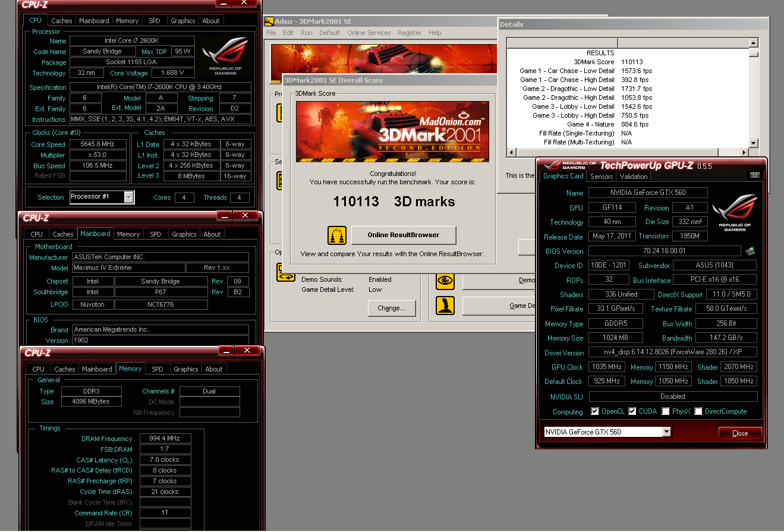Click scroll-down arrow in Details window
The width and height of the screenshot is (784, 532).
point(754,143)
